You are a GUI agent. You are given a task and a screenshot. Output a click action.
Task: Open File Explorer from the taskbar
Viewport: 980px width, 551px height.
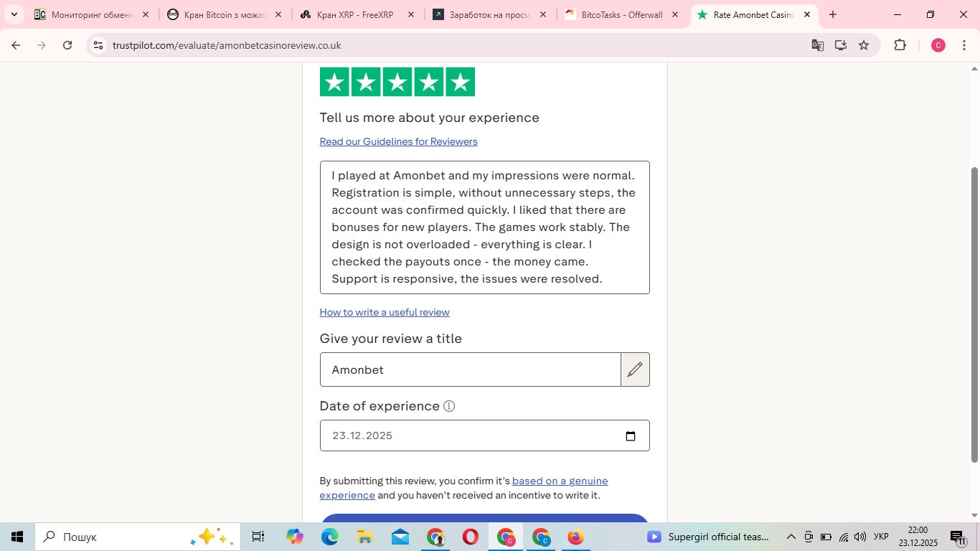point(364,537)
